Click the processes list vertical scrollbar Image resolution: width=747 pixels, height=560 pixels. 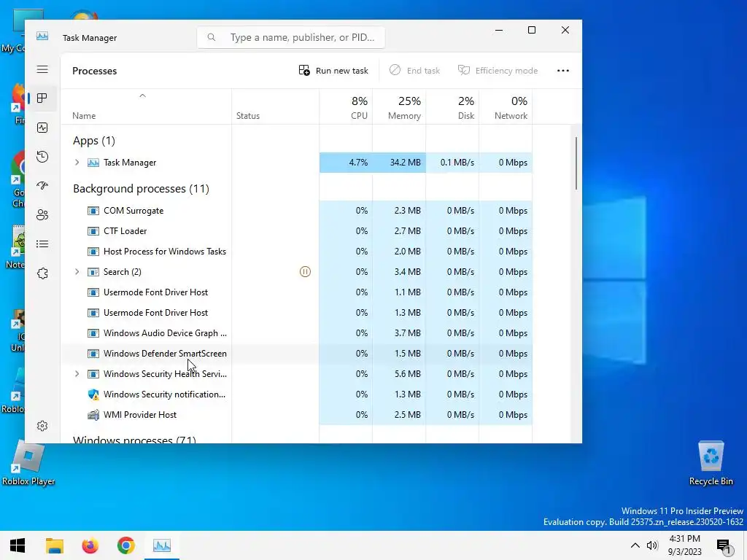point(576,163)
